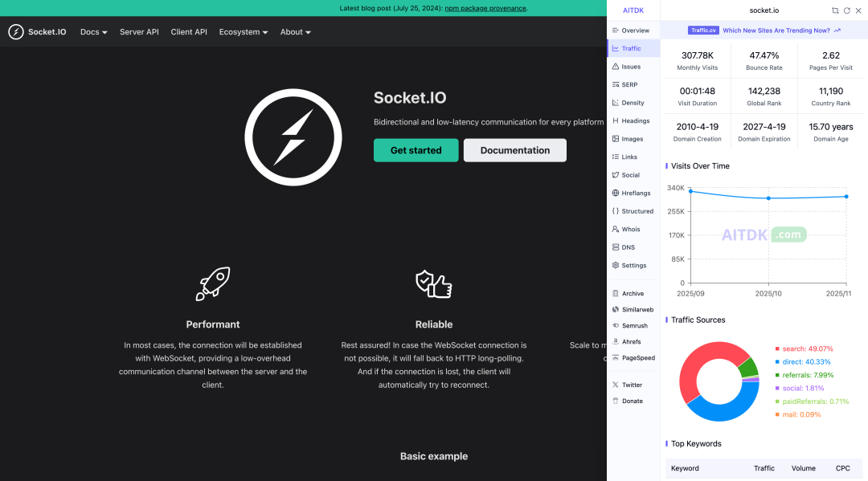The image size is (868, 481).
Task: Click the DNS server icon
Action: click(616, 247)
